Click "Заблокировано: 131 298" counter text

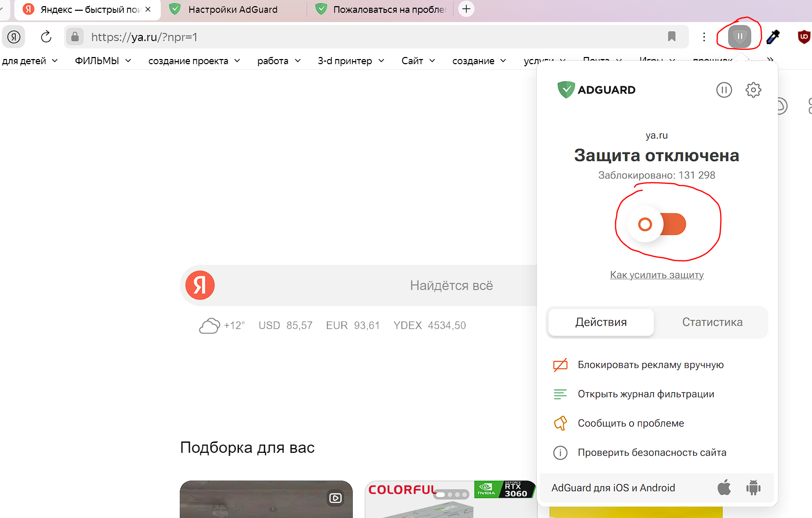click(x=656, y=175)
